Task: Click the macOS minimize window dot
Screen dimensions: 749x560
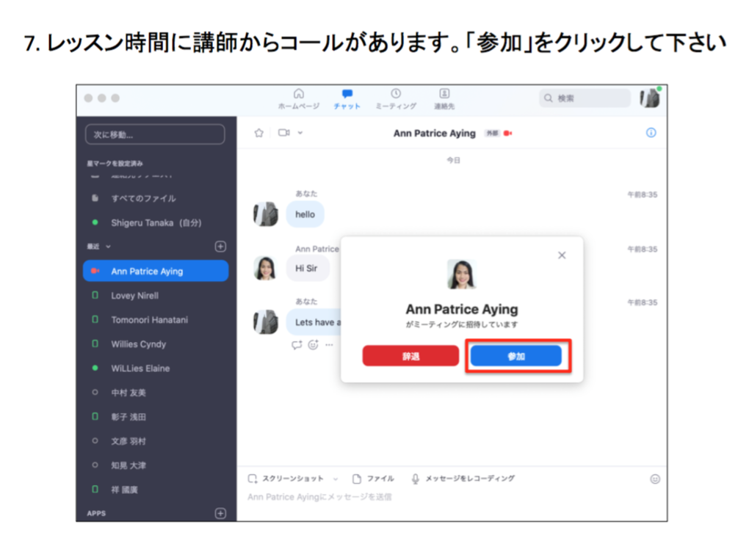Action: coord(102,98)
